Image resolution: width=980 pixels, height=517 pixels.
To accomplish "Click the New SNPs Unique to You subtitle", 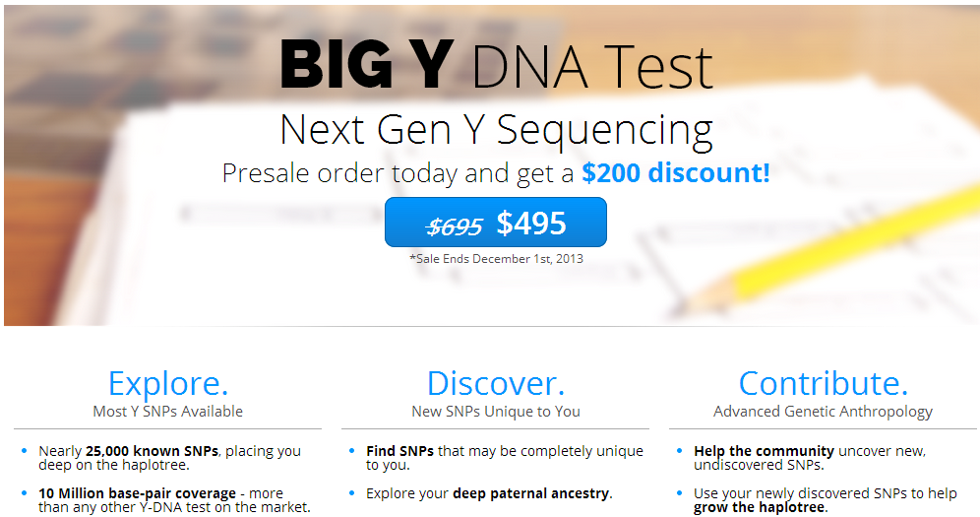I will tap(496, 412).
